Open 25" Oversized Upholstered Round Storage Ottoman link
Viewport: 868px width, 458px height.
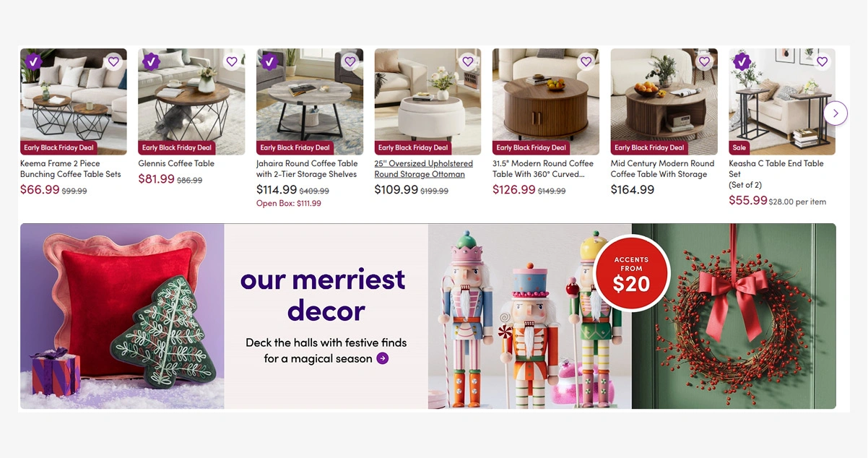click(424, 169)
